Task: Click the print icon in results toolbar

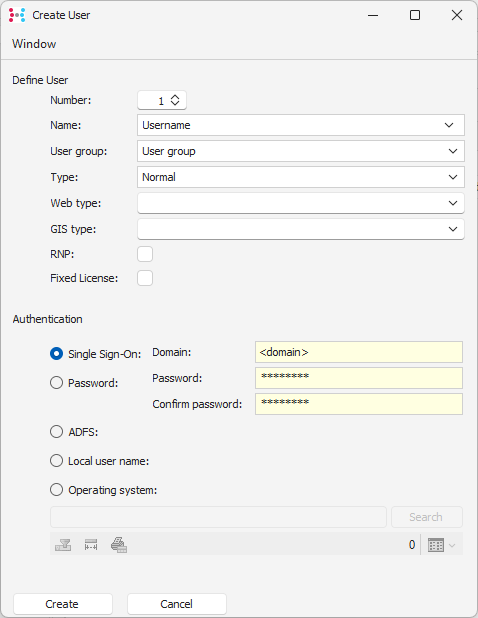Action: [x=119, y=545]
